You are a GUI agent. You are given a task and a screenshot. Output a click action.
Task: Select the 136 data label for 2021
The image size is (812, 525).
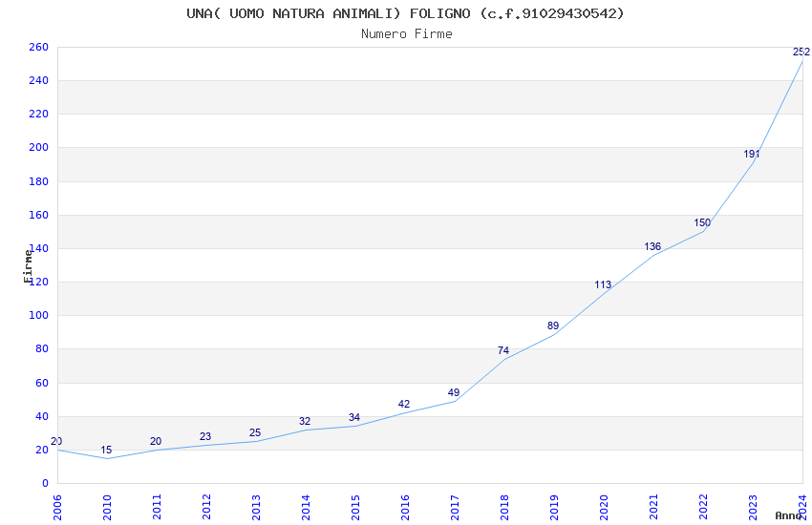(652, 246)
